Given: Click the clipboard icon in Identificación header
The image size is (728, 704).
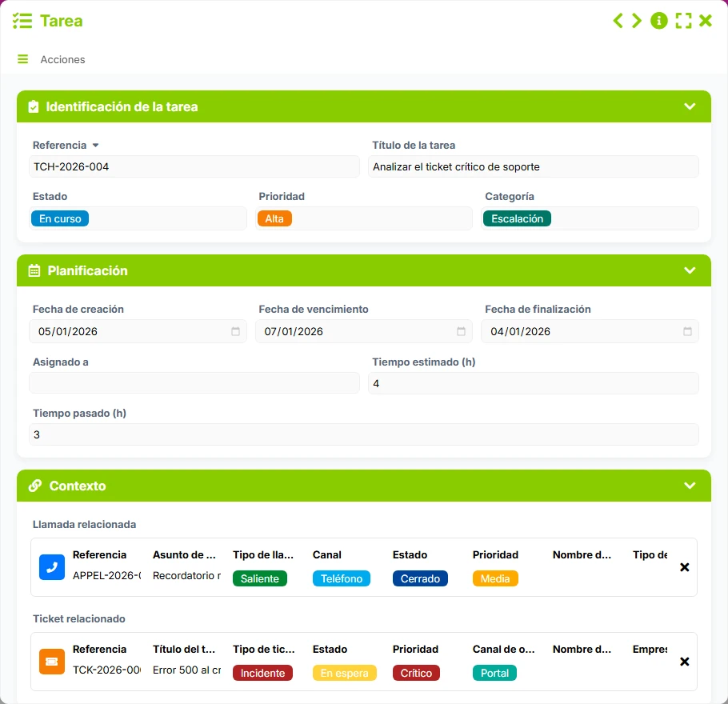Looking at the screenshot, I should click(34, 107).
